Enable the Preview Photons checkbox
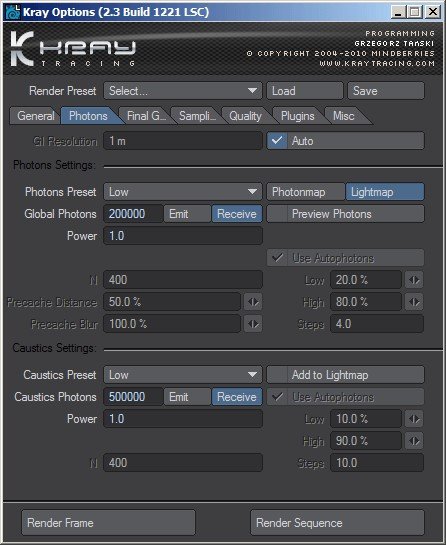The width and height of the screenshot is (446, 545). click(277, 214)
